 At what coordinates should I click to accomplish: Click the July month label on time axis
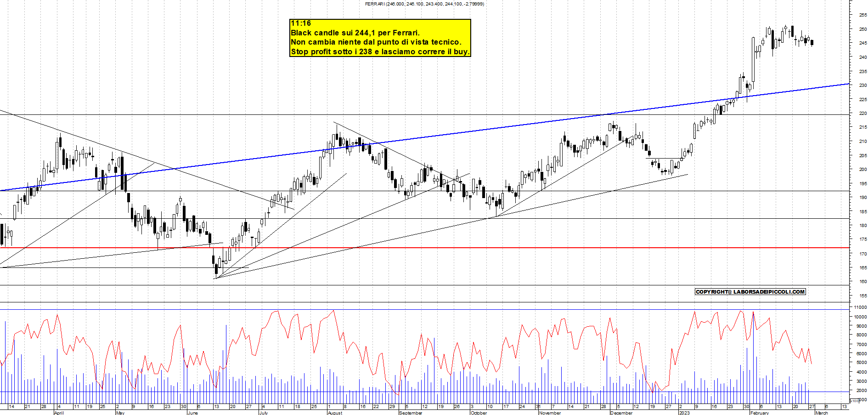[264, 413]
